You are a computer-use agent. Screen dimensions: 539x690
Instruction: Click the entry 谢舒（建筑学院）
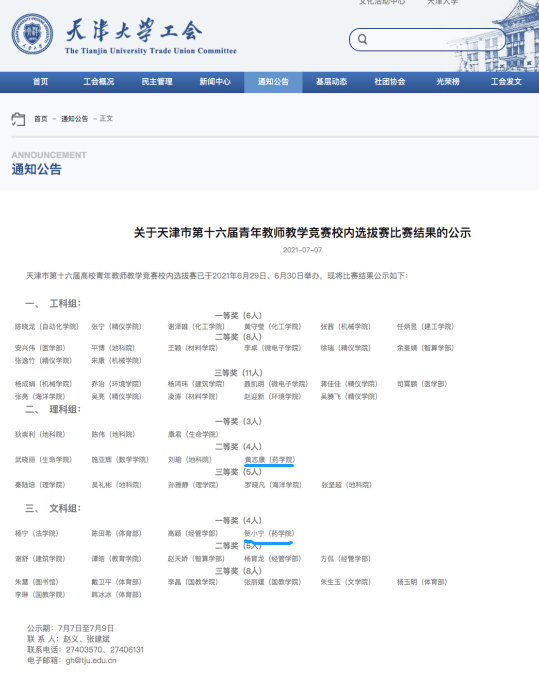[40, 559]
